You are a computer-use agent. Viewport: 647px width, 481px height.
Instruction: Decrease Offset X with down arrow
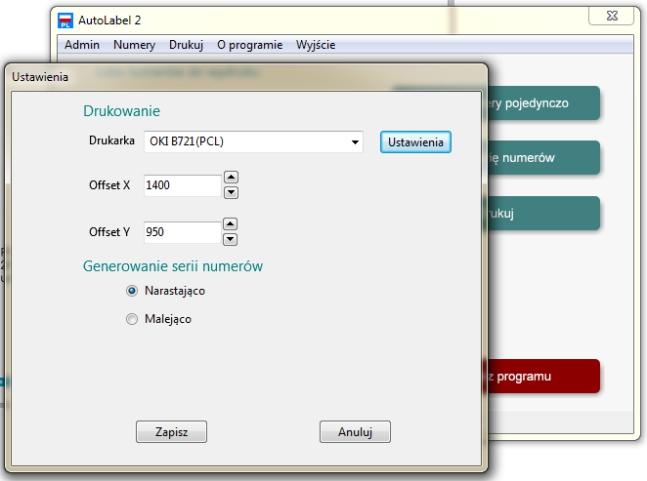(x=231, y=193)
